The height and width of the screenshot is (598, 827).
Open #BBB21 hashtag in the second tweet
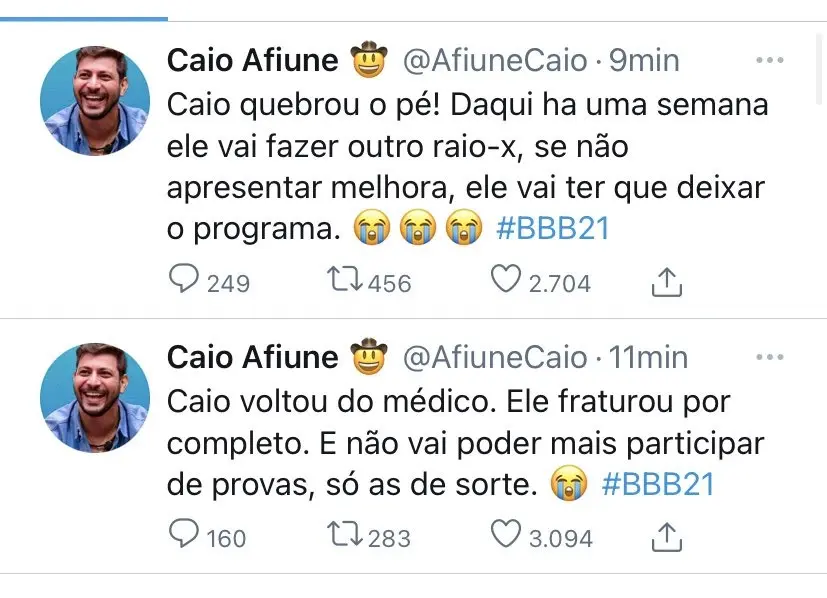pos(659,484)
